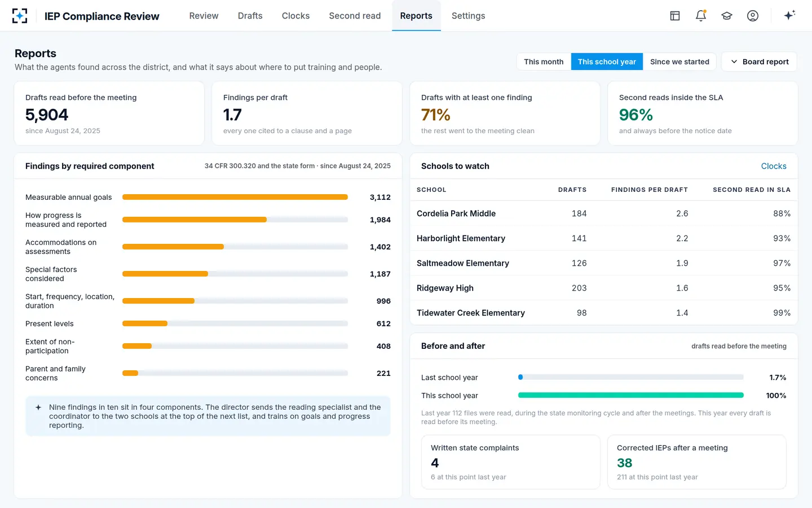This screenshot has width=812, height=508.
Task: Switch to the Drafts tab
Action: click(x=250, y=16)
